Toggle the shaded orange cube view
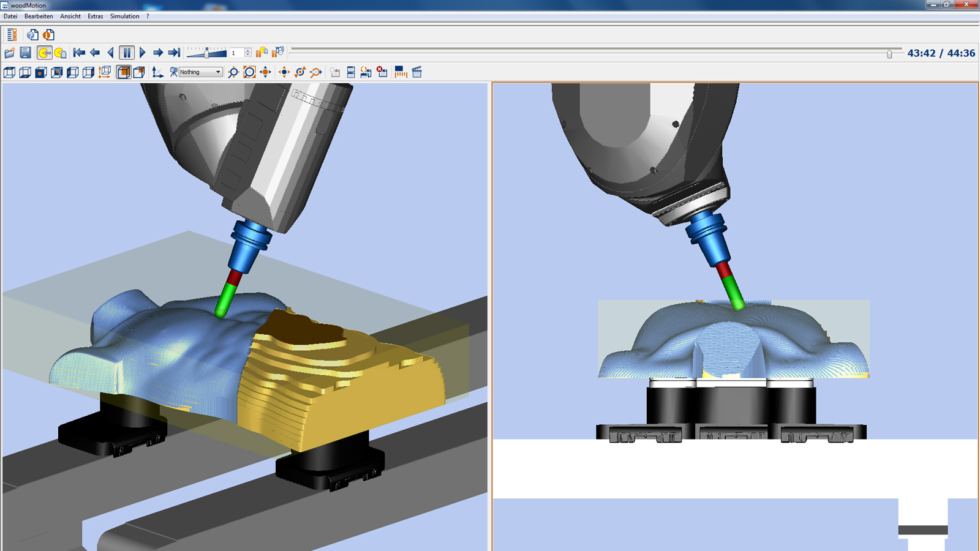Screen dimensions: 980x551 pyautogui.click(x=123, y=72)
